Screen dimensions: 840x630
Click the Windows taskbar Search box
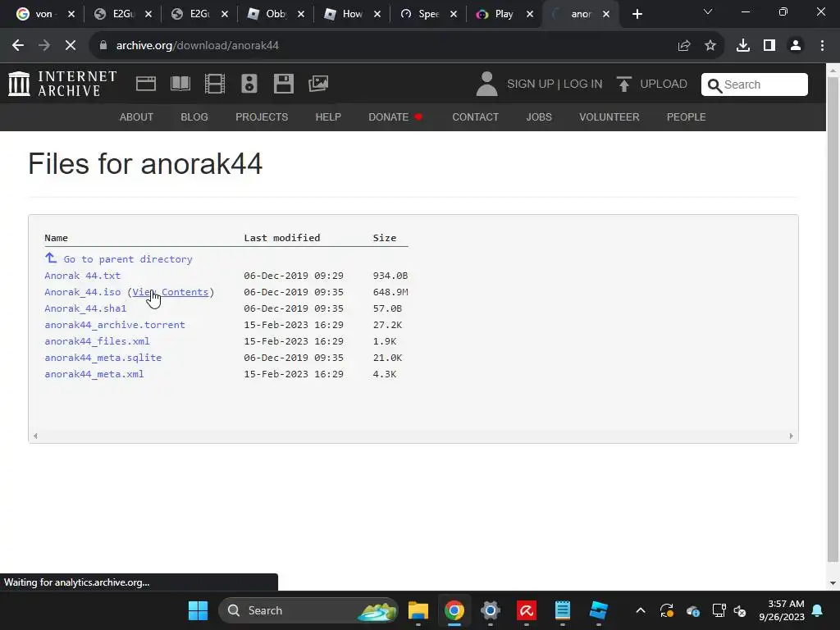coord(308,610)
